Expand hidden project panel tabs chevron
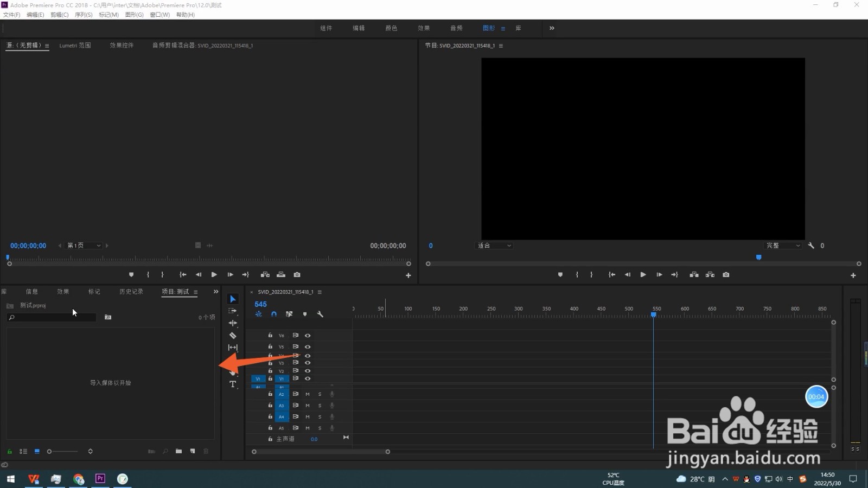The height and width of the screenshot is (488, 868). [216, 292]
